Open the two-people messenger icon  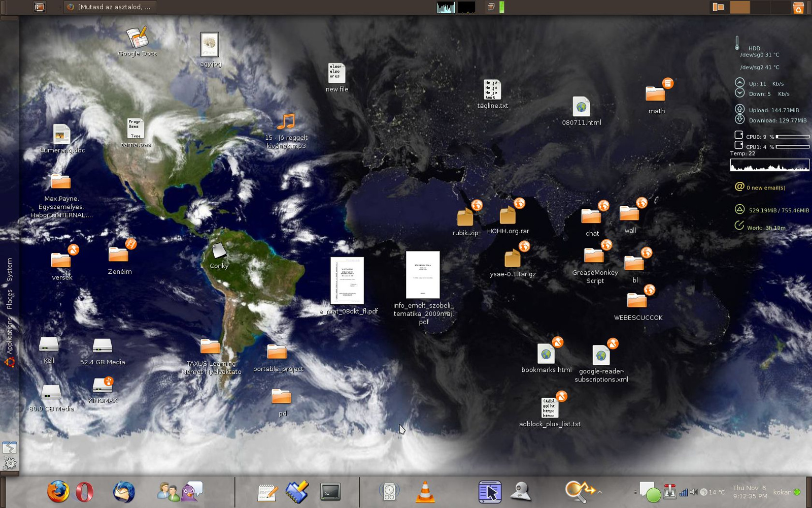[x=168, y=492]
